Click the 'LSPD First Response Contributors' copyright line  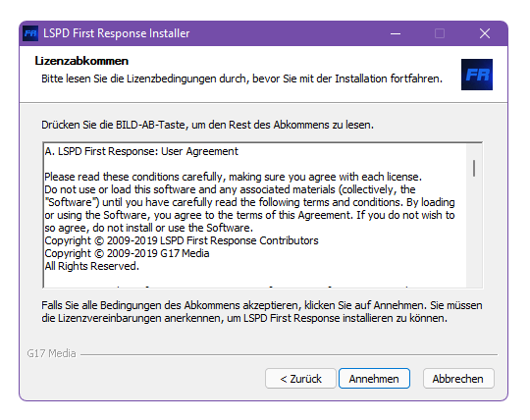182,240
